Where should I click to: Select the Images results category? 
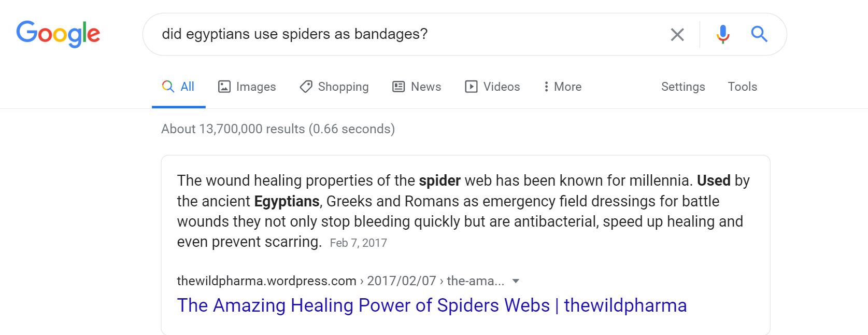[247, 87]
